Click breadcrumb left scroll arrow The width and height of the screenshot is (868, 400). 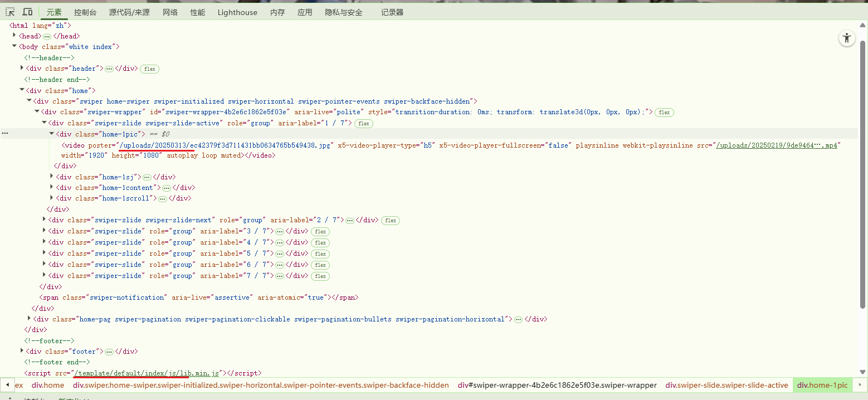click(7, 385)
